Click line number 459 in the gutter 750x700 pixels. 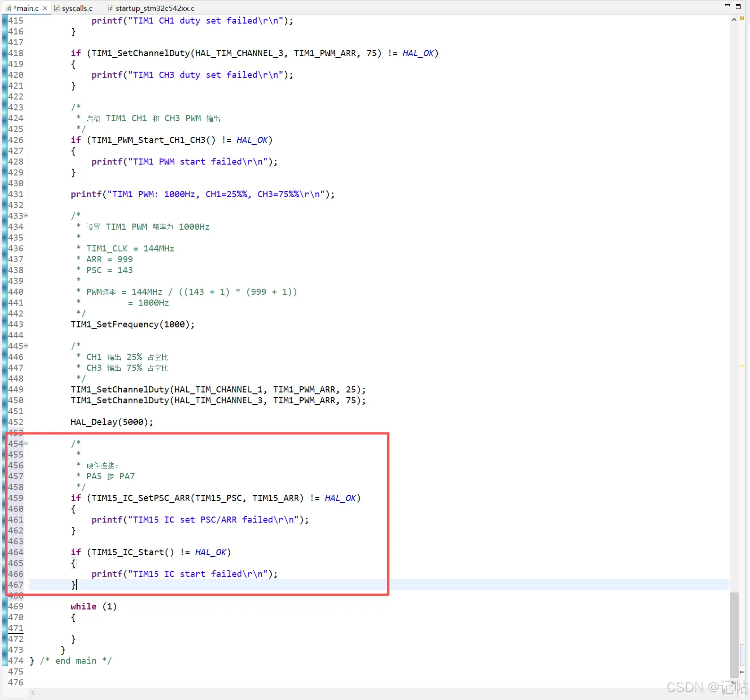pos(16,498)
